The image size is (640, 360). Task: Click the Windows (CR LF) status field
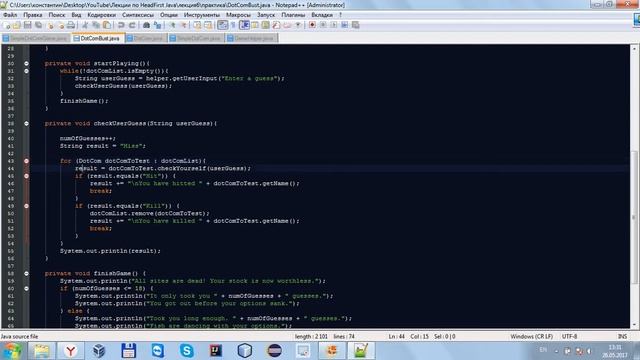531,336
